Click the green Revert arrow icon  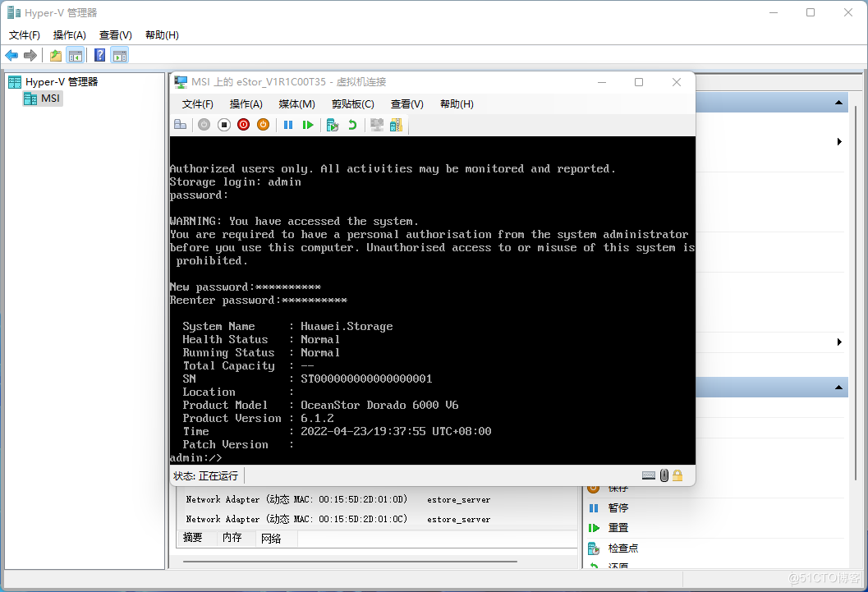[352, 125]
